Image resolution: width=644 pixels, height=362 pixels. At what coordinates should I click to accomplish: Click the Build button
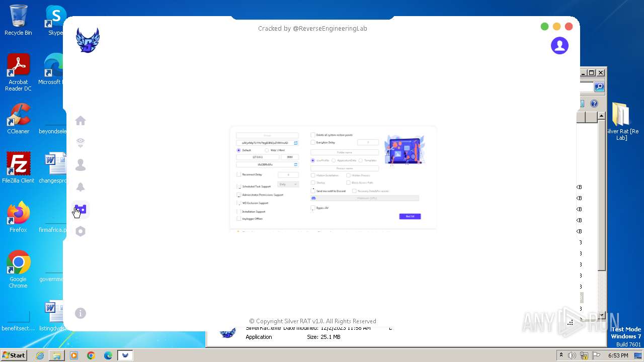click(410, 216)
